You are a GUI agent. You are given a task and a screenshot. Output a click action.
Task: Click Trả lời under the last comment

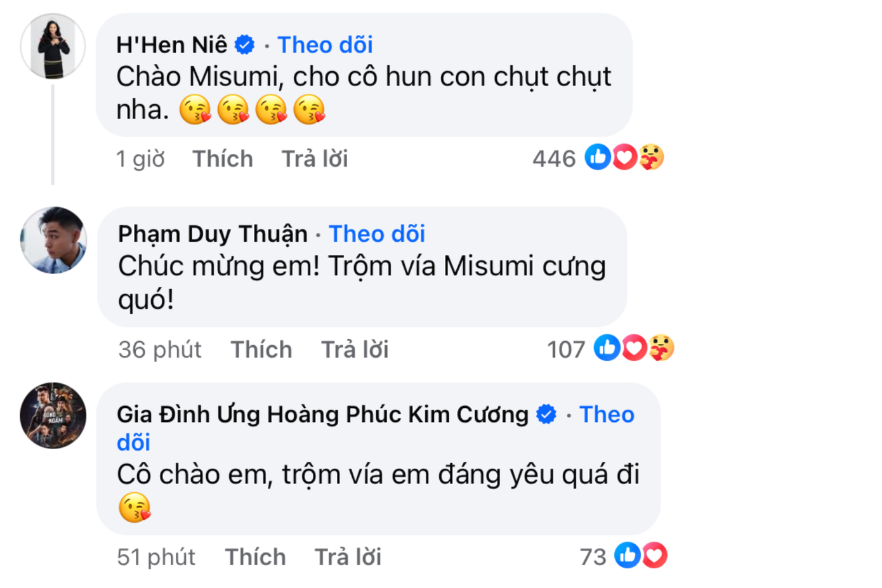point(347,556)
